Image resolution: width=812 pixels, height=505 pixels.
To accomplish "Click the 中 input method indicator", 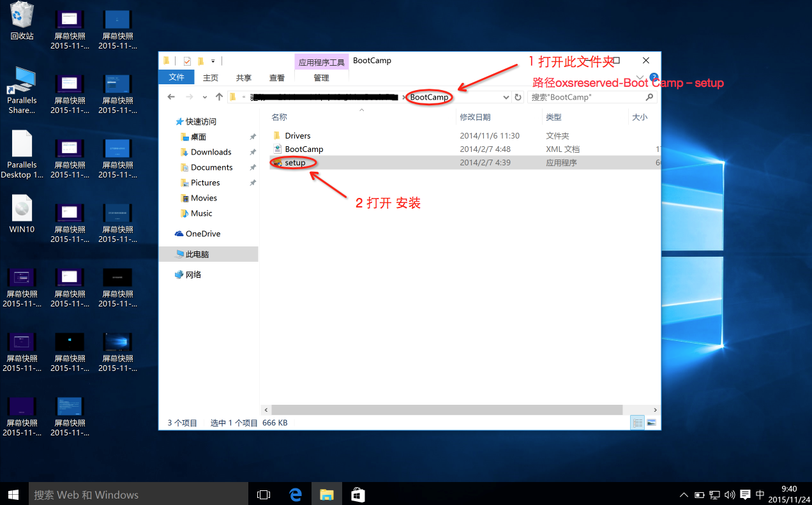I will tap(760, 495).
